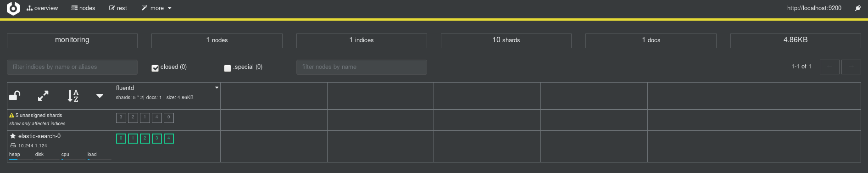Open the more dropdown menu
The width and height of the screenshot is (868, 173).
pyautogui.click(x=156, y=8)
